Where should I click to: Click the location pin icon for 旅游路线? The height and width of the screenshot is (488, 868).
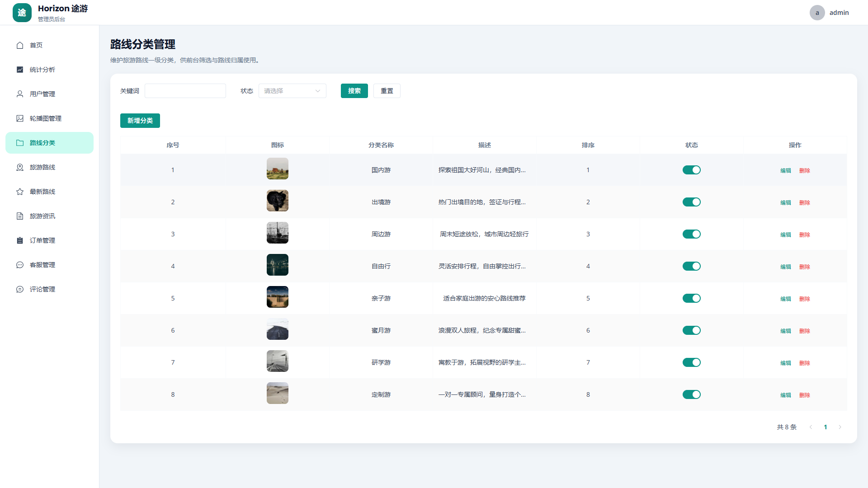point(20,167)
